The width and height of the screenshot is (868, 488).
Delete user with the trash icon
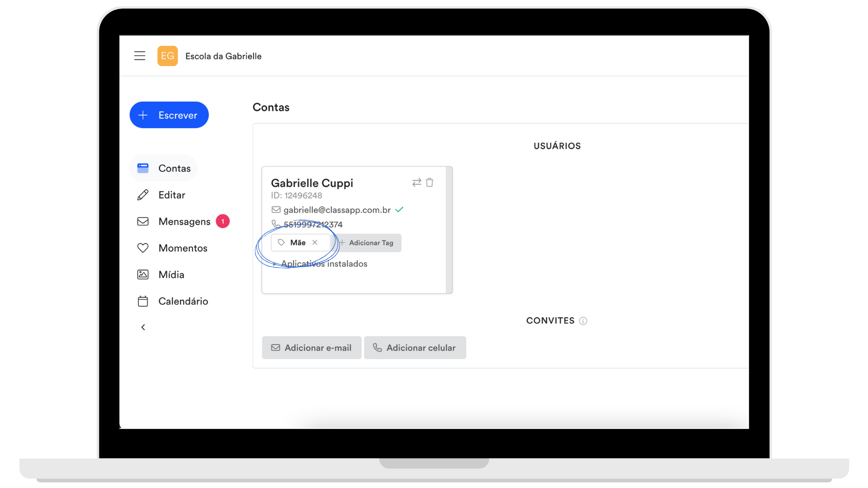[430, 182]
